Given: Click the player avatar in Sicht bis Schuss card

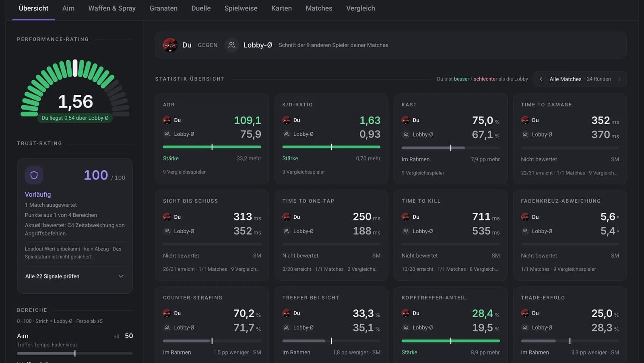Looking at the screenshot, I should click(x=167, y=217).
